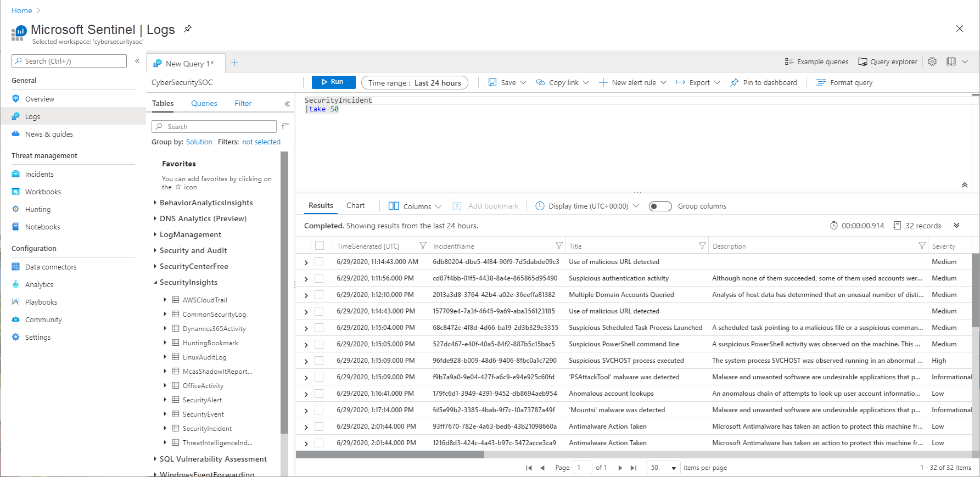Viewport: 980px width, 477px height.
Task: Click the tables Search input field
Action: click(214, 126)
